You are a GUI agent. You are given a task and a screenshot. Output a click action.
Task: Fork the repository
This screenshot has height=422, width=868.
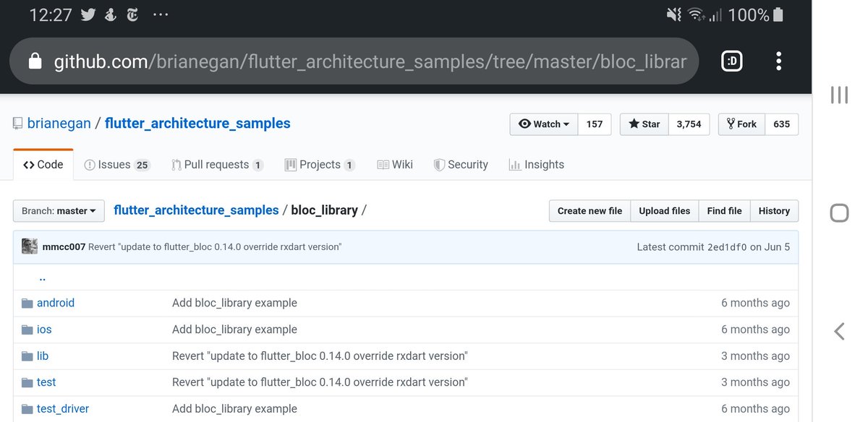pos(741,124)
